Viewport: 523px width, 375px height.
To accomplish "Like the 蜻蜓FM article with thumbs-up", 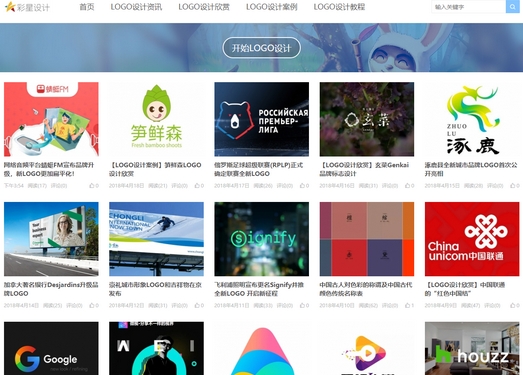I will (x=94, y=185).
